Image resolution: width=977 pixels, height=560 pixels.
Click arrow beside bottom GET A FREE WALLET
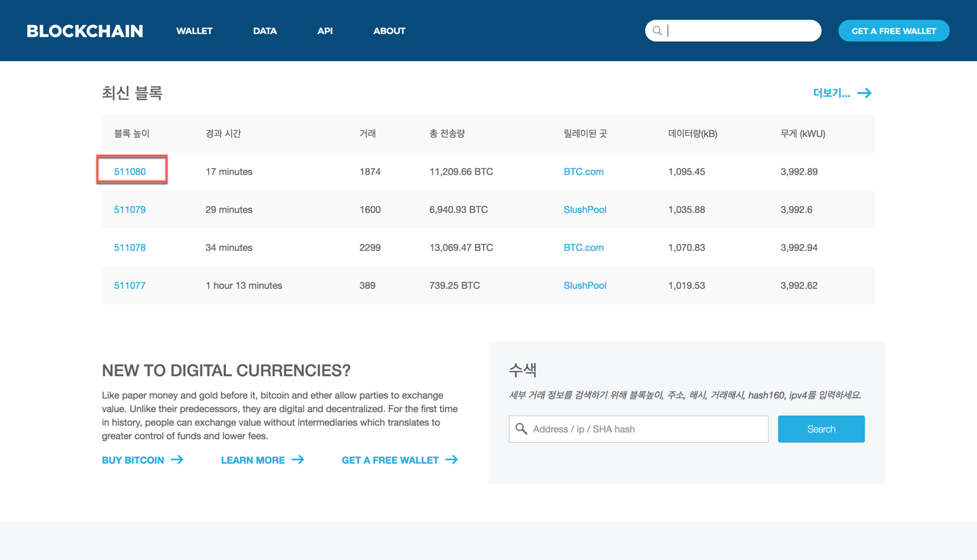[x=452, y=460]
